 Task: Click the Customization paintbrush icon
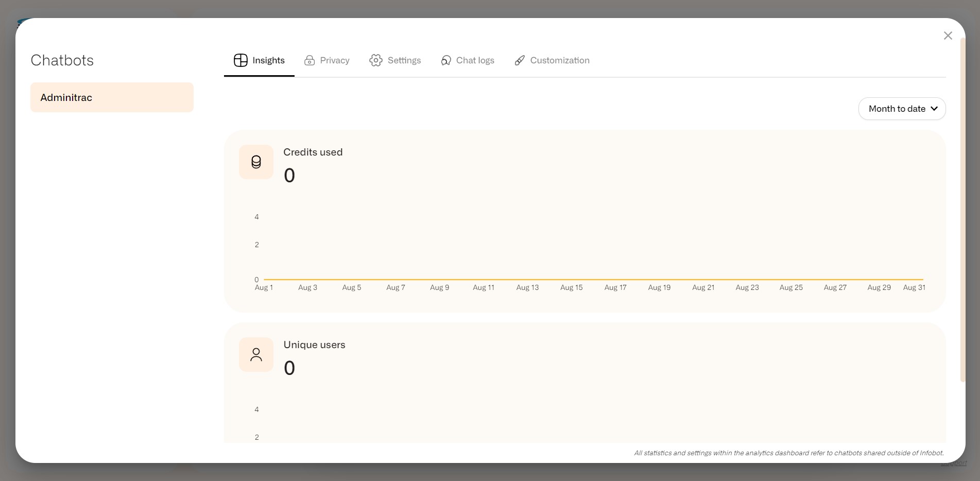(x=520, y=60)
